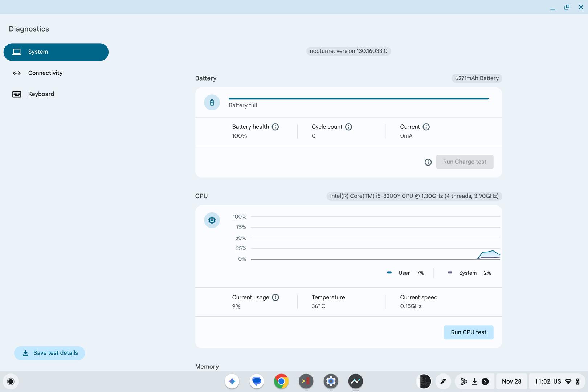Click the Current usage info icon
588x392 pixels.
[x=275, y=297]
